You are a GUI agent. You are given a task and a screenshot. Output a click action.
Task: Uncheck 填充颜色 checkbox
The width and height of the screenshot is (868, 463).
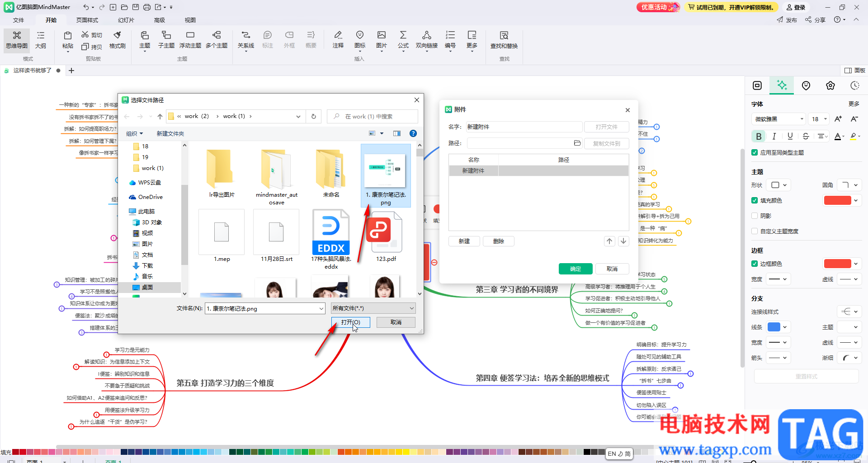[x=755, y=200]
